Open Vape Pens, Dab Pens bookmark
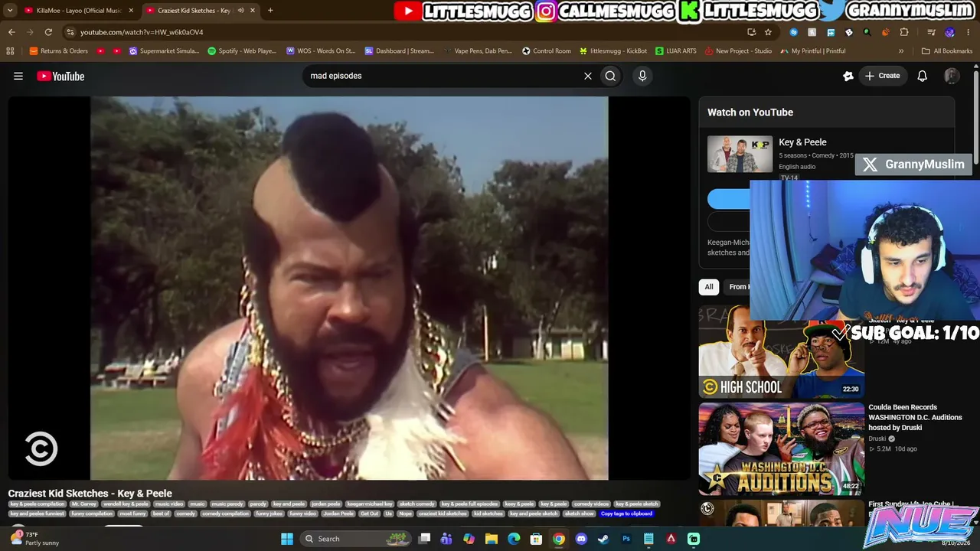This screenshot has height=551, width=980. click(x=477, y=51)
